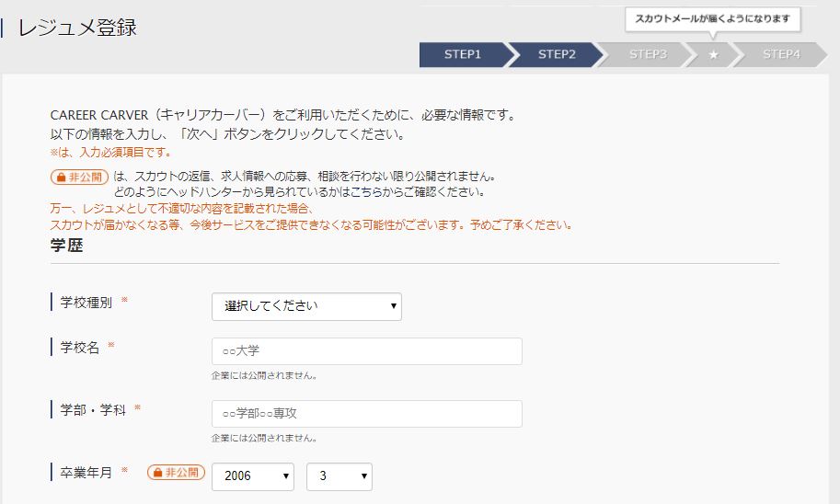This screenshot has width=840, height=504.
Task: Click the star icon in the step progress bar
Action: (x=713, y=54)
